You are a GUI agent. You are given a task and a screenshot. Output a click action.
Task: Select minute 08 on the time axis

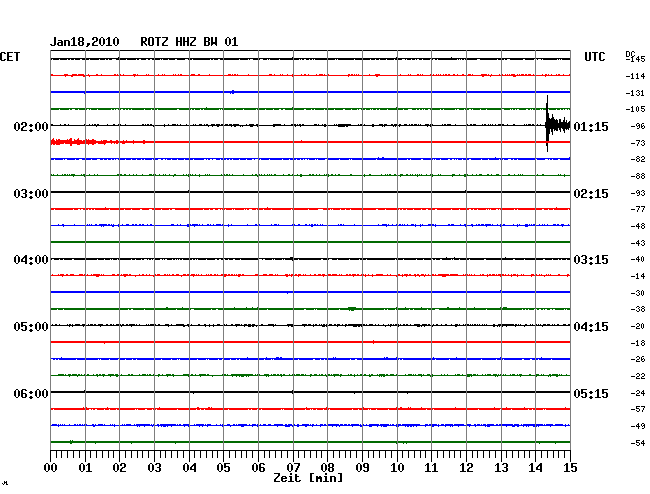327,468
